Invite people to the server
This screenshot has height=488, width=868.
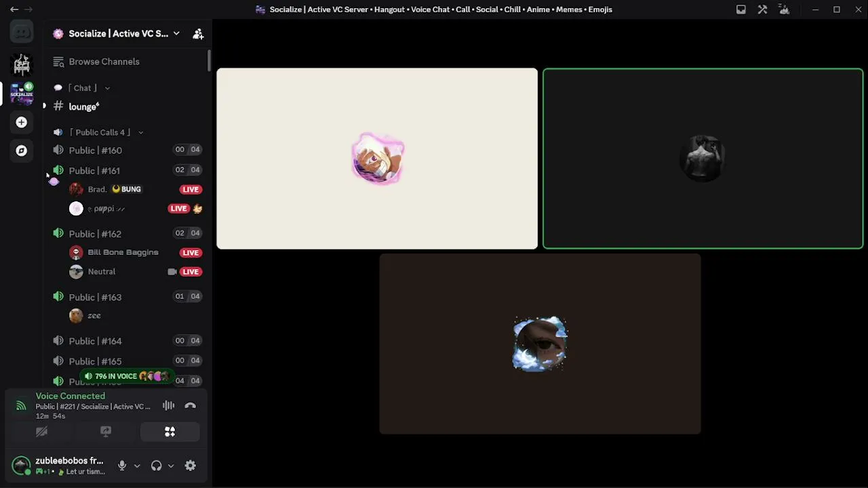(x=198, y=33)
